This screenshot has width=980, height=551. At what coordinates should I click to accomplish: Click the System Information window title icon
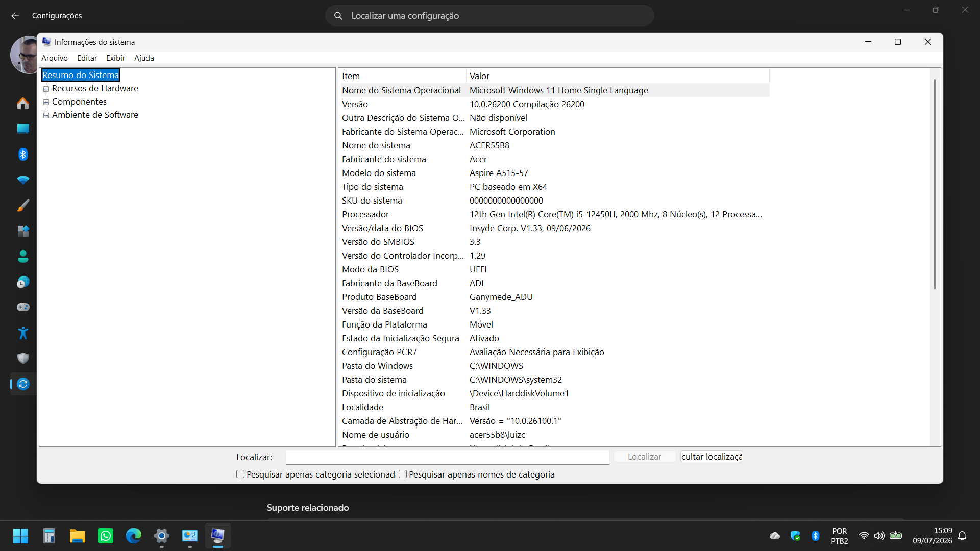(x=46, y=42)
